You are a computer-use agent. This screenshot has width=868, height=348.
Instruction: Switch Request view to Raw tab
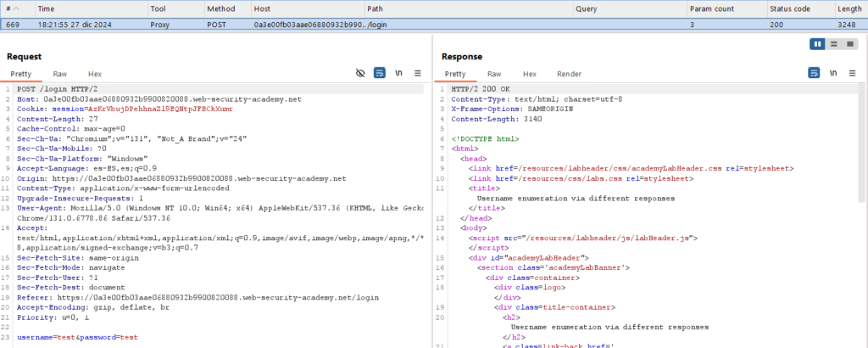[60, 74]
